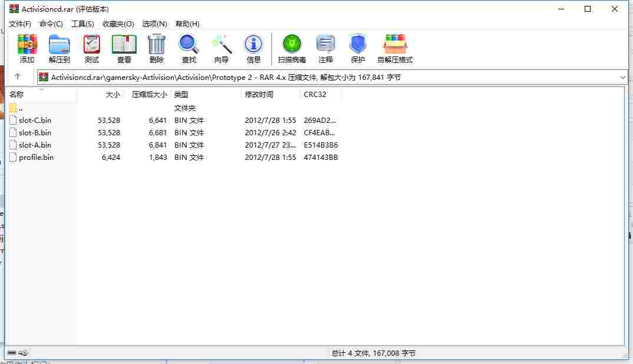Image resolution: width=633 pixels, height=364 pixels.
Task: Sort by Modified (修改时间) column header
Action: (270, 94)
